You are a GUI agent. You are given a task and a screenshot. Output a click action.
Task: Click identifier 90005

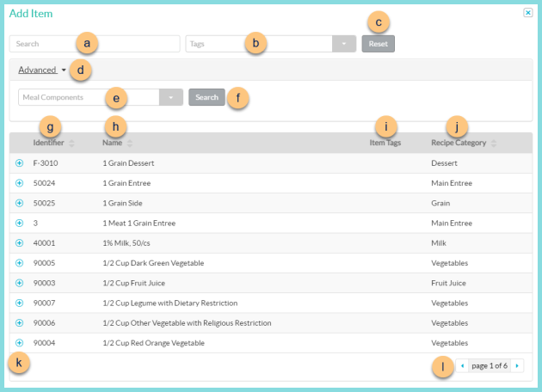pyautogui.click(x=44, y=263)
